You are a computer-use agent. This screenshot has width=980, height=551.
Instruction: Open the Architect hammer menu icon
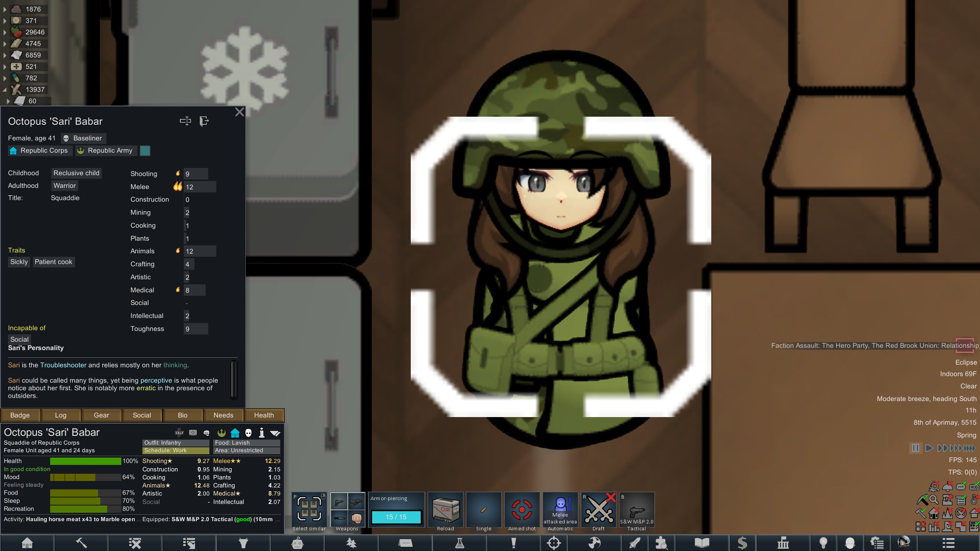pyautogui.click(x=81, y=543)
